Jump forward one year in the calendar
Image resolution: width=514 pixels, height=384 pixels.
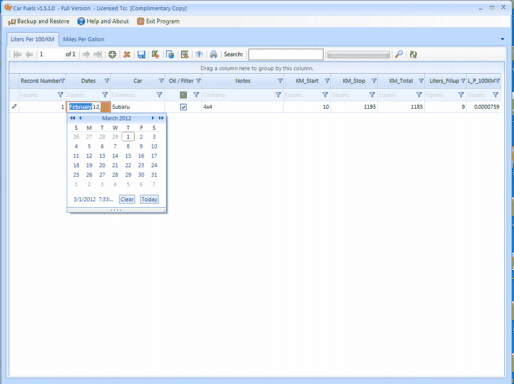click(x=161, y=118)
